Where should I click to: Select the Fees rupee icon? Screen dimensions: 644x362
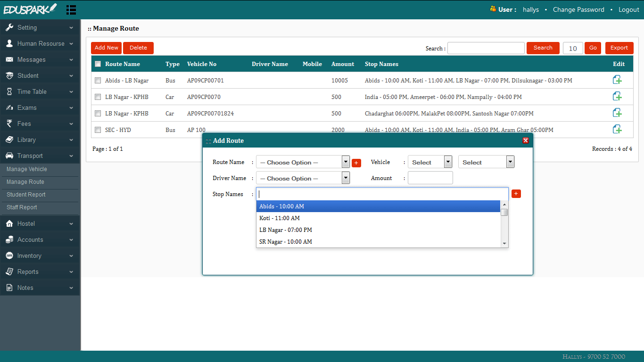(x=10, y=123)
